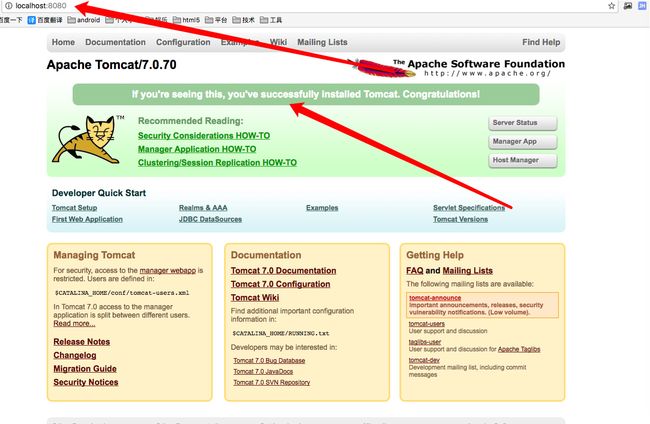Click the $CATALINA_HOME/conf/tomcat-users.xml path text
This screenshot has height=424, width=650.
pos(122,293)
